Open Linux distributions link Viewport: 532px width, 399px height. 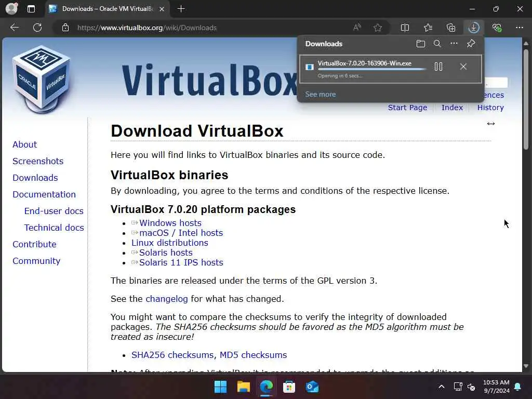click(x=170, y=243)
